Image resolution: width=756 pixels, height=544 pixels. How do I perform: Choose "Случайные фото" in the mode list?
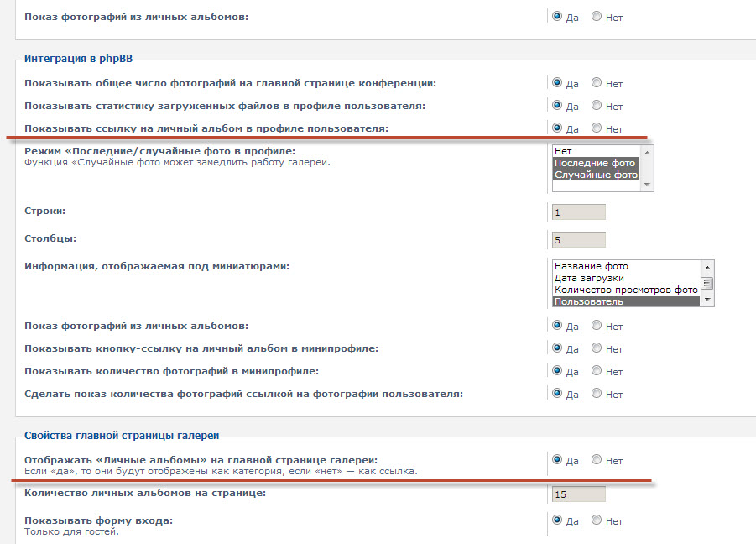tap(596, 175)
